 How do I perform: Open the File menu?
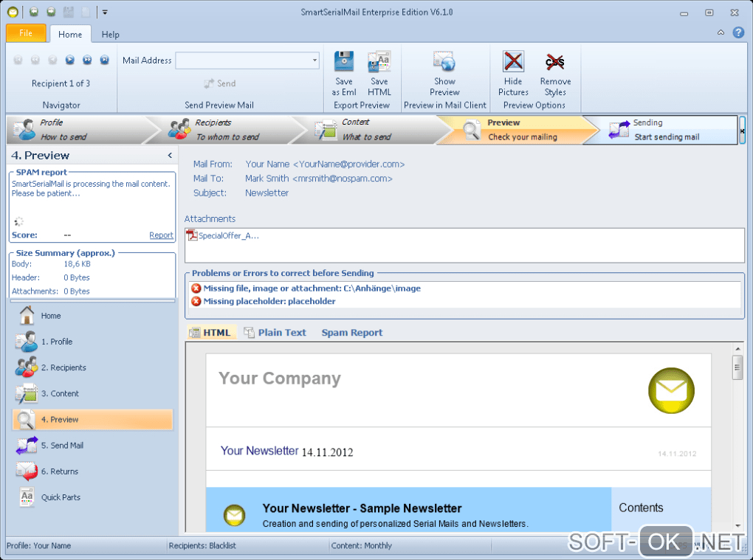(x=26, y=33)
